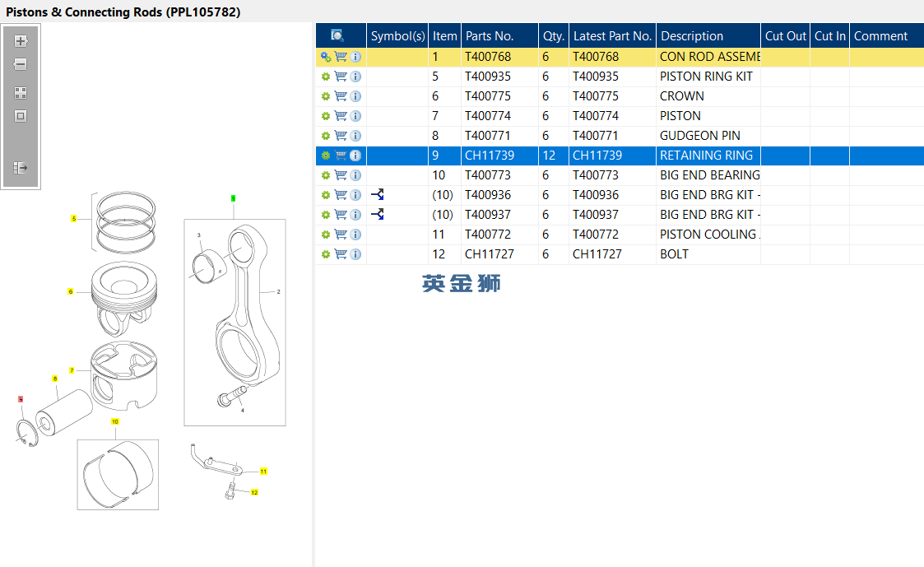Click the BIG END BEARING description cell
The height and width of the screenshot is (567, 924).
click(708, 175)
